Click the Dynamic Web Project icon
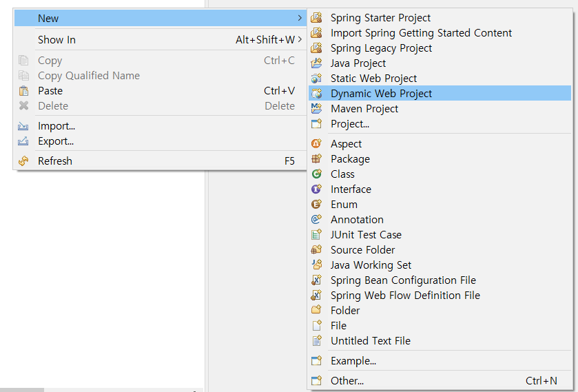Image resolution: width=578 pixels, height=392 pixels. [x=316, y=93]
